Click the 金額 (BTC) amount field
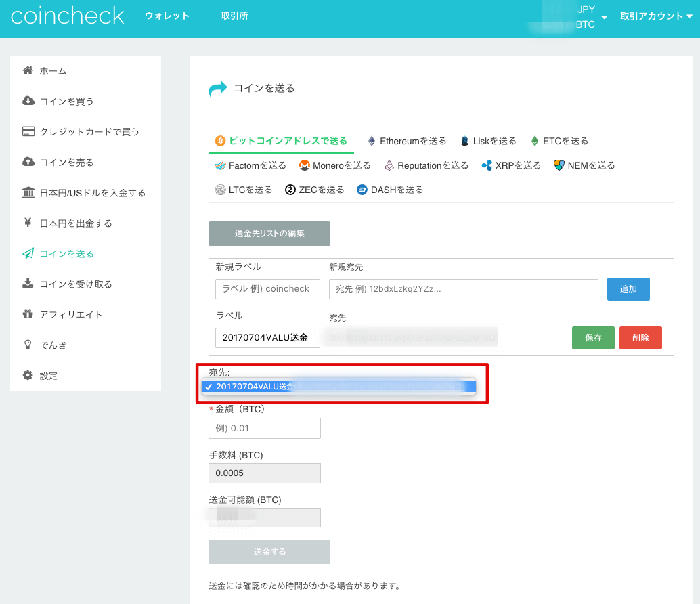Screen dimensions: 700x604 (264, 428)
